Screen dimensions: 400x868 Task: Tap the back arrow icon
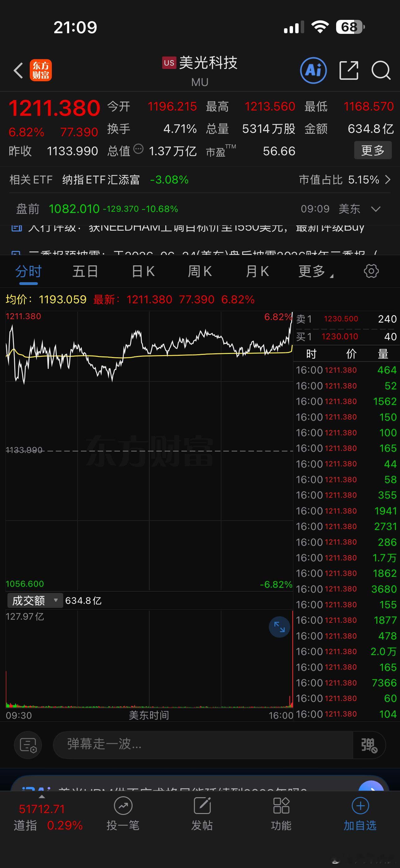[x=18, y=70]
